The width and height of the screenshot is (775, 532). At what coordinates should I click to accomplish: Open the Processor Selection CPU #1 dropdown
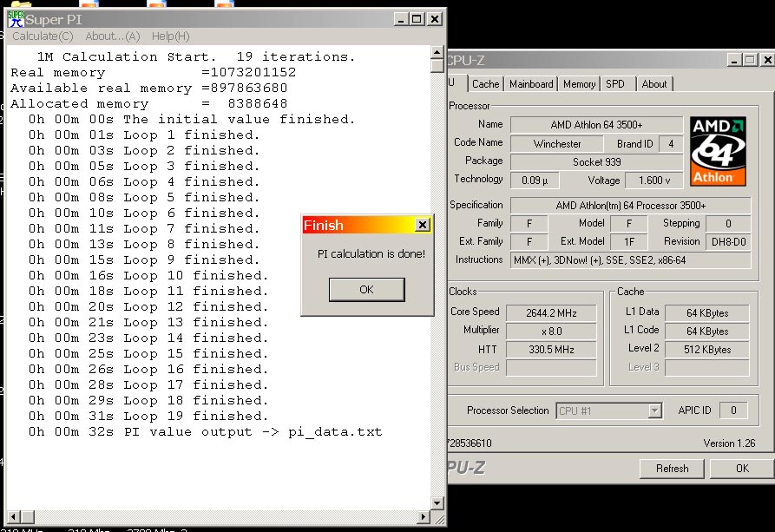coord(609,410)
